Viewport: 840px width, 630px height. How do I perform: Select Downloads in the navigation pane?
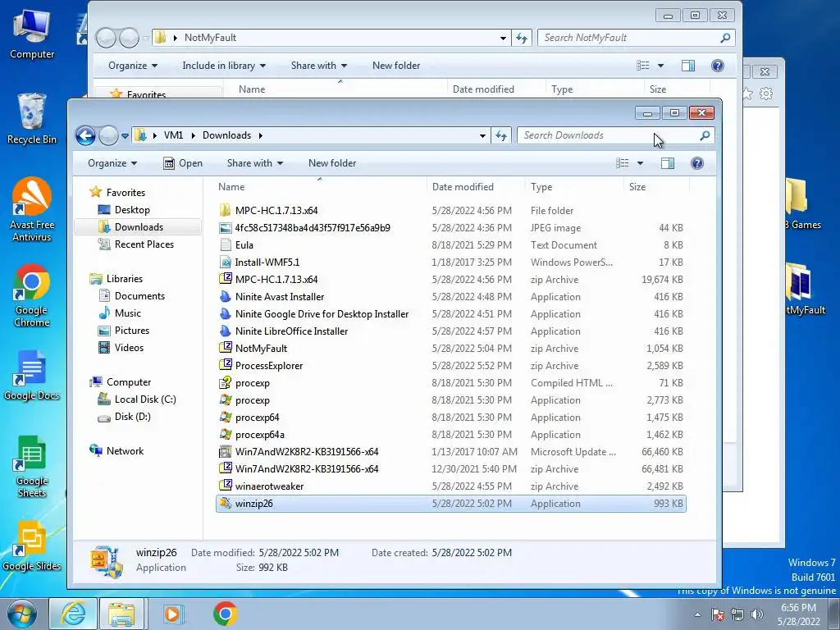pyautogui.click(x=138, y=227)
